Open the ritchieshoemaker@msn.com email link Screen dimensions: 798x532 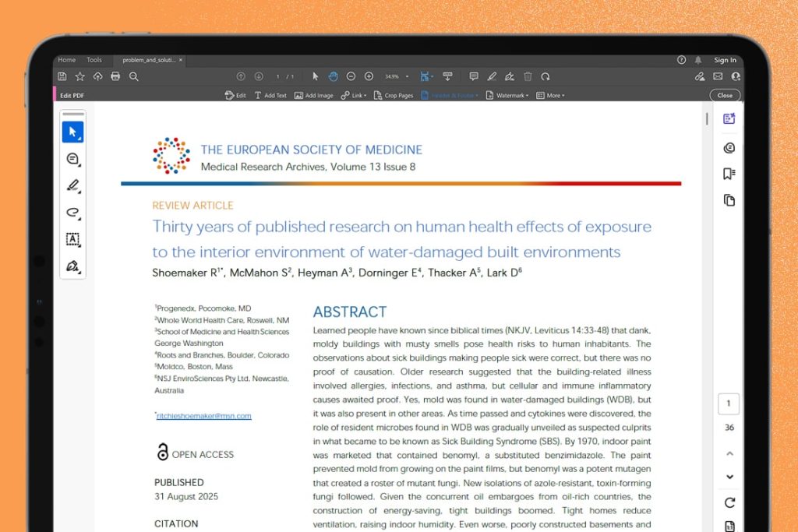pos(203,415)
